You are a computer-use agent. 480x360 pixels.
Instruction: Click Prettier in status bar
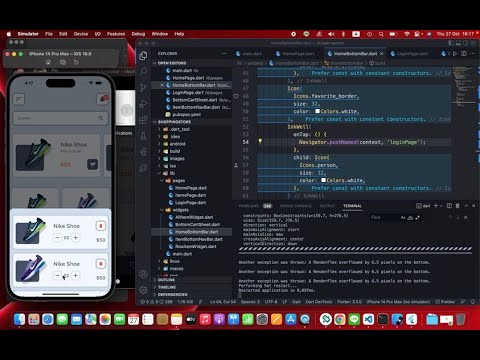tap(445, 301)
